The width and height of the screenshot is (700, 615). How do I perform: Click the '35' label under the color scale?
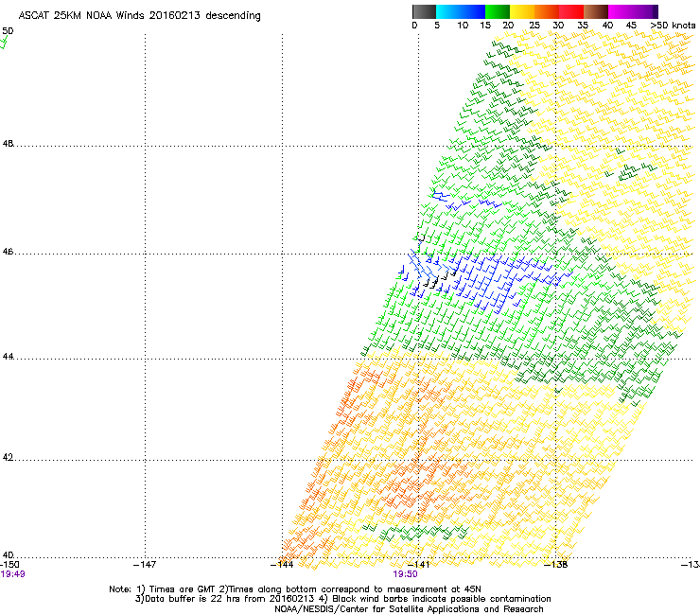[x=583, y=26]
